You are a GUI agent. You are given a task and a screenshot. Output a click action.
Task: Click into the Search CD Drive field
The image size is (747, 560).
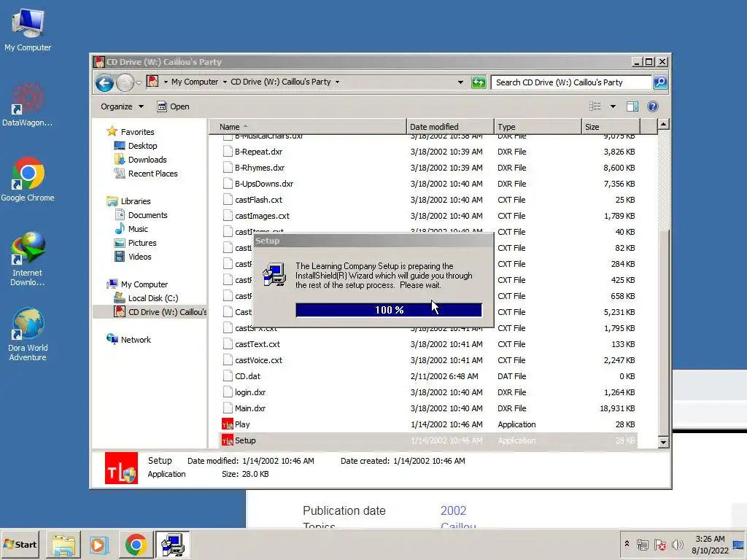[x=571, y=82]
